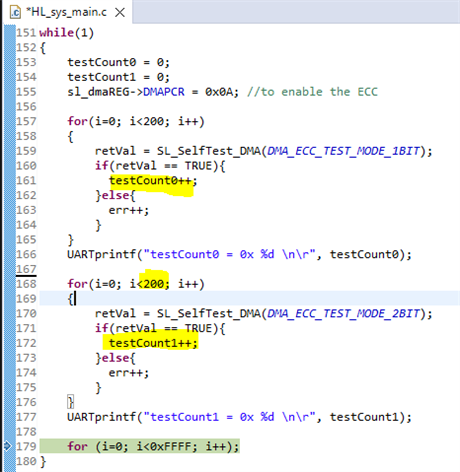Click DMA_ECC_TEST_MODE_1BIT argument
This screenshot has width=460, height=472.
tap(343, 151)
